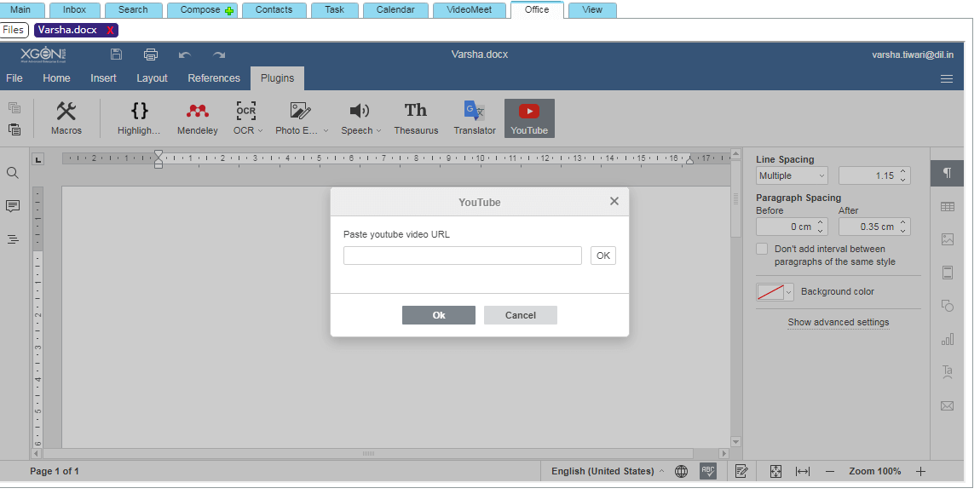Switch to the Insert tab
Screen dimensions: 980x494
click(x=103, y=78)
